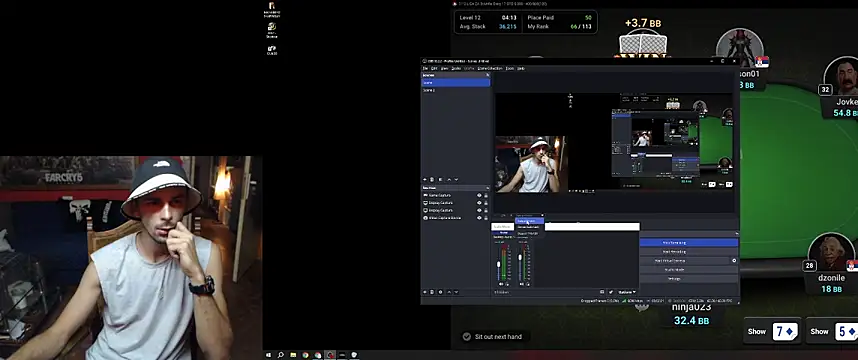This screenshot has height=360, width=858.
Task: Move selected scene down in Scenes list
Action: click(x=456, y=179)
